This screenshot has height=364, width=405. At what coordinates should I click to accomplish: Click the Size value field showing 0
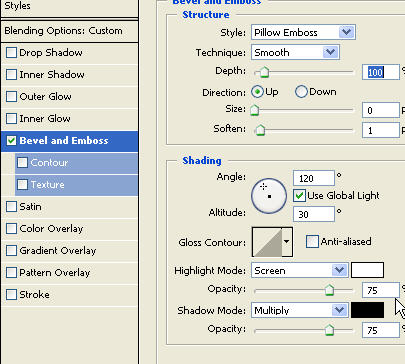pyautogui.click(x=381, y=110)
